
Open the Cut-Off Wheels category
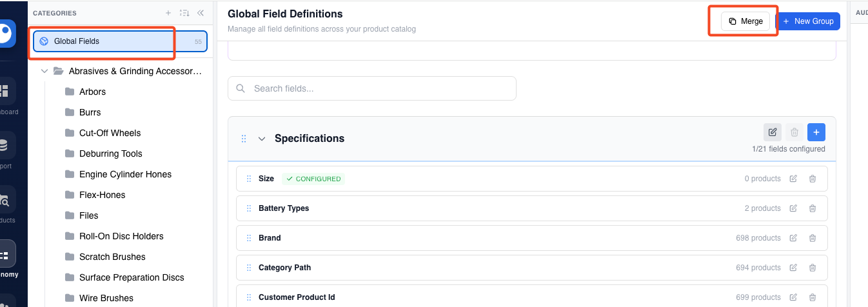(110, 133)
